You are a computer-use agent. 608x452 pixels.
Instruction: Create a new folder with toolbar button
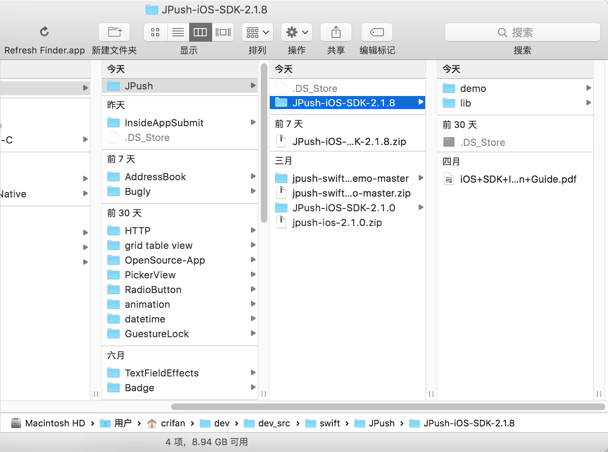[114, 32]
